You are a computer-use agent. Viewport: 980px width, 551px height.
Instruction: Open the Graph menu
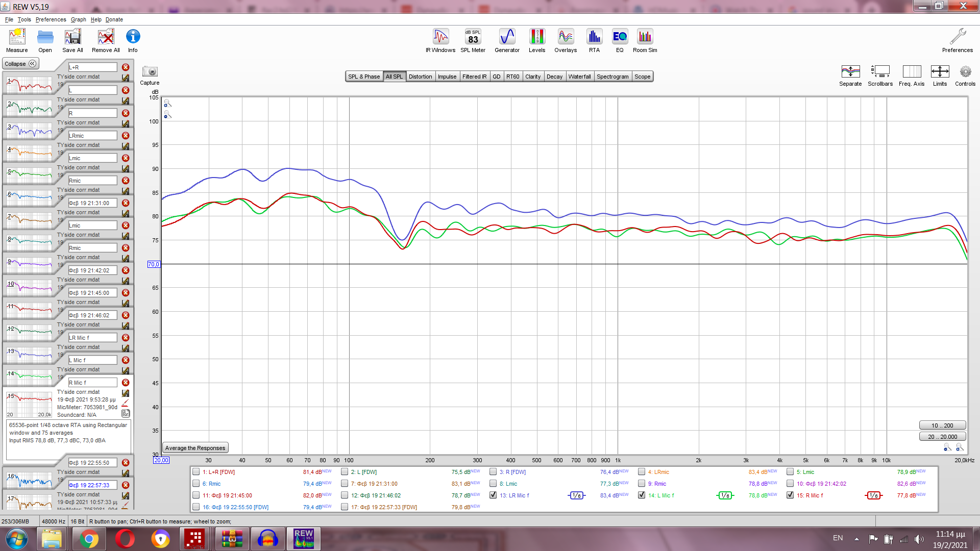pos(78,19)
